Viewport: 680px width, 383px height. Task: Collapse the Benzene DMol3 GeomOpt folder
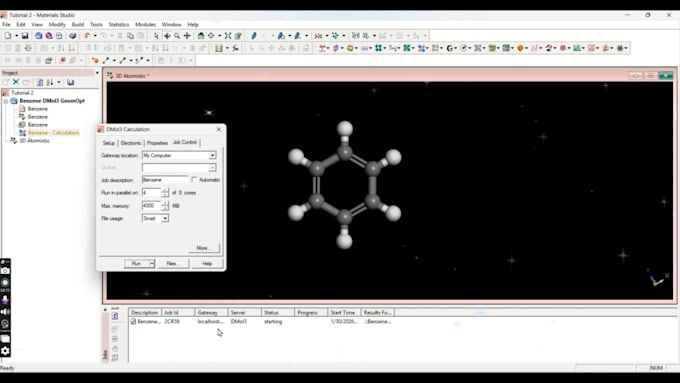[6, 101]
